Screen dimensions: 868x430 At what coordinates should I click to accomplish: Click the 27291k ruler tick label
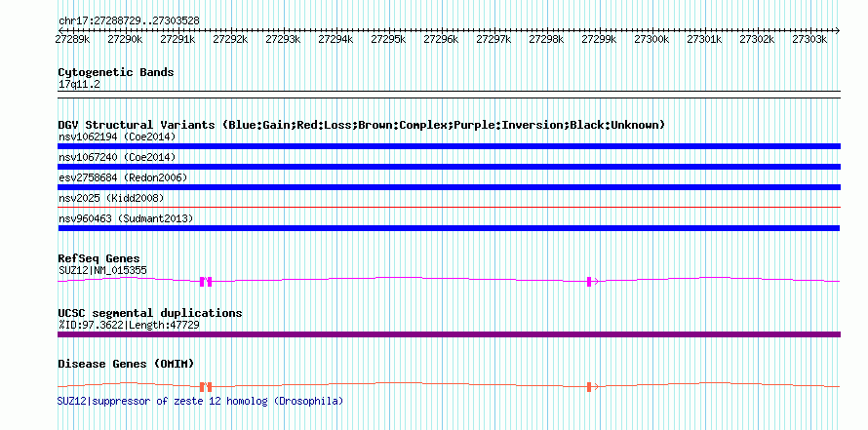coord(178,39)
